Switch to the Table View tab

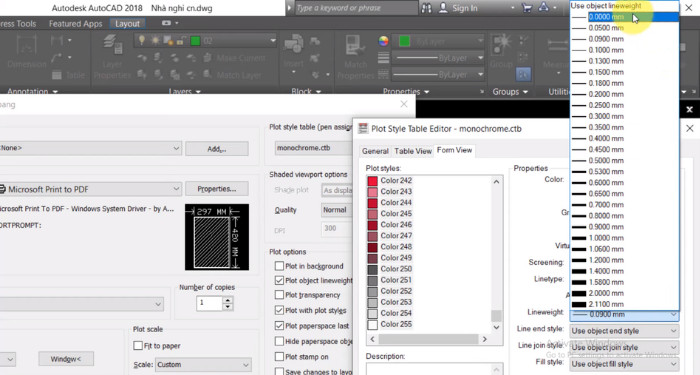pyautogui.click(x=413, y=151)
